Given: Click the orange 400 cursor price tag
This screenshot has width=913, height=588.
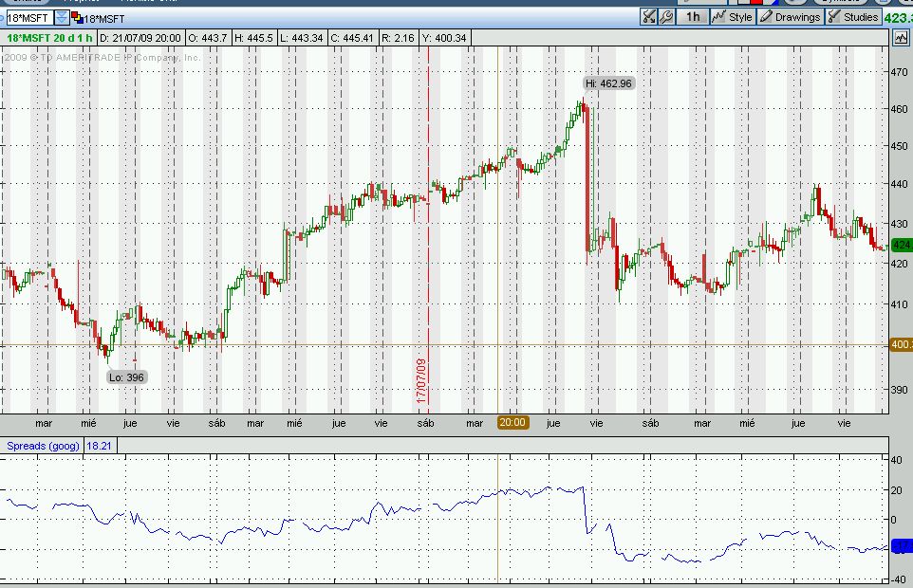Looking at the screenshot, I should click(x=902, y=344).
